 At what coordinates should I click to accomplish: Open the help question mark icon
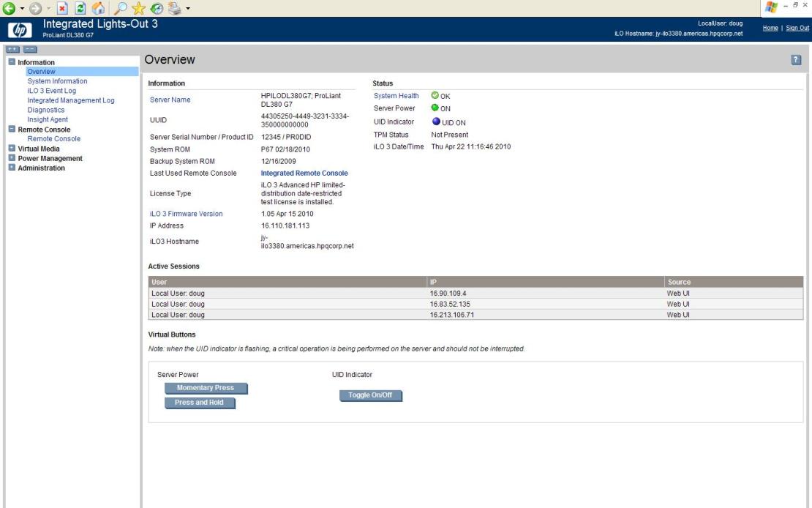(796, 59)
